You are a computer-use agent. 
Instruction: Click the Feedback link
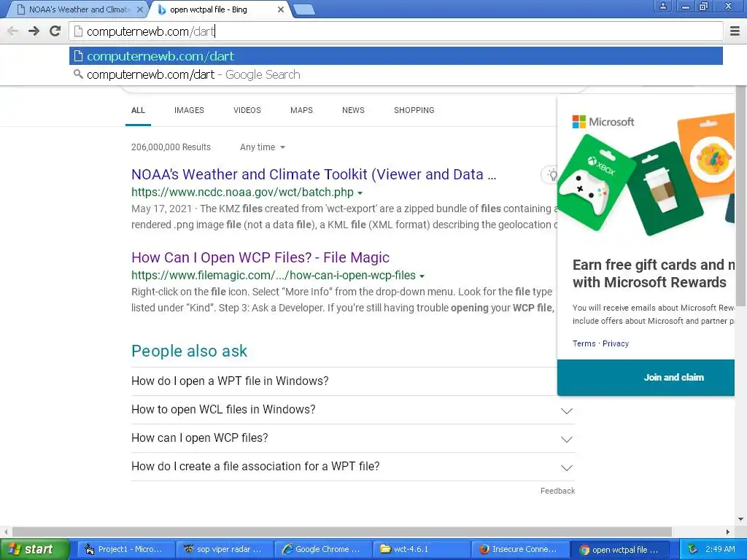click(x=557, y=491)
